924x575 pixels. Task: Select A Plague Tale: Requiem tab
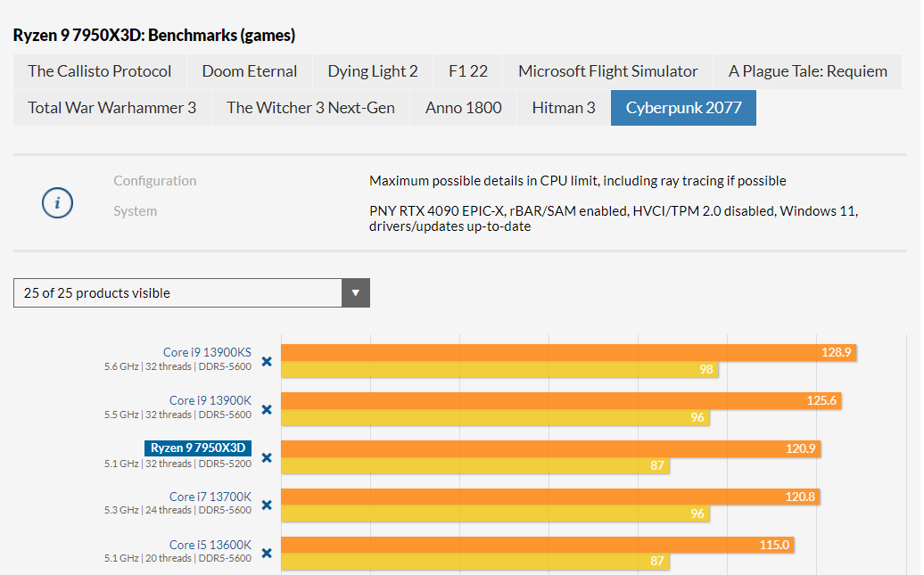(807, 71)
